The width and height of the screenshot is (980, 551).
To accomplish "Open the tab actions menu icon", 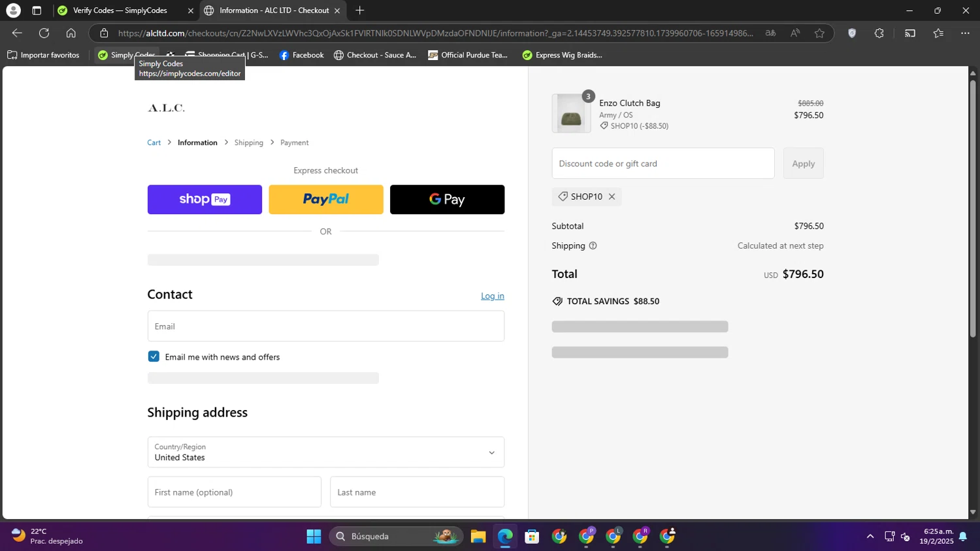I will click(37, 10).
